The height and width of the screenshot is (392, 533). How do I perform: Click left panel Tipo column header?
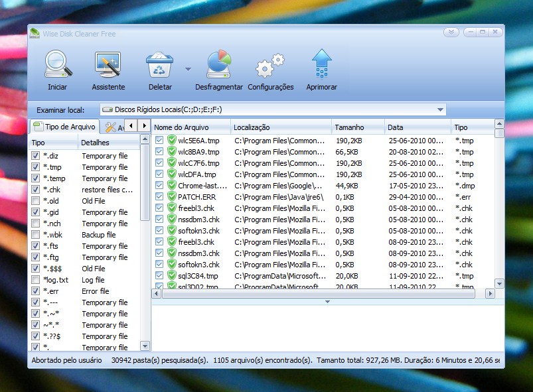point(54,143)
